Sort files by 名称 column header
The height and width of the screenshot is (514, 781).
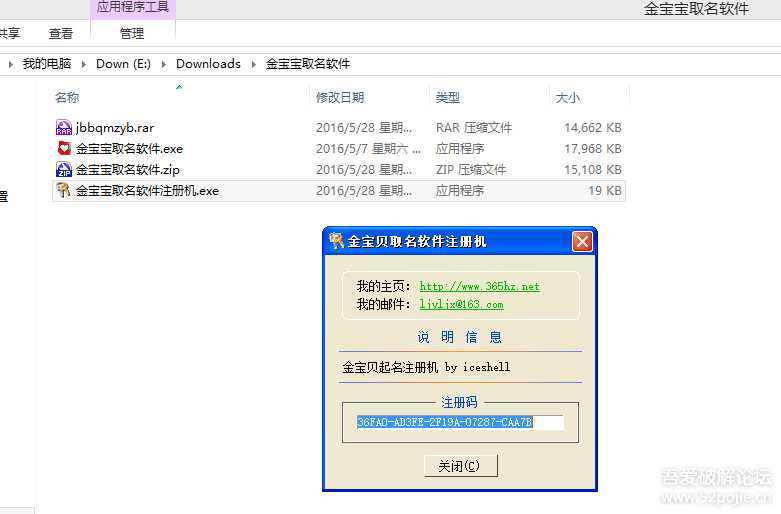[68, 98]
